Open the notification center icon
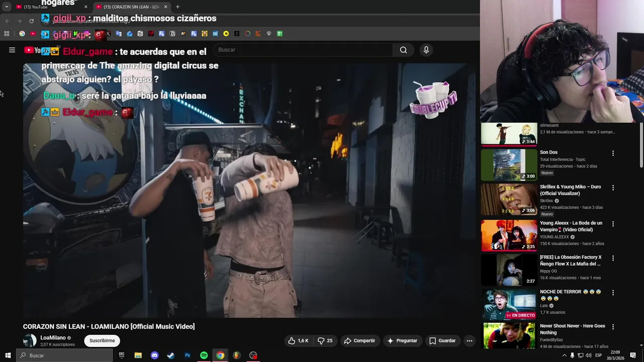The height and width of the screenshot is (362, 644). coord(633,355)
